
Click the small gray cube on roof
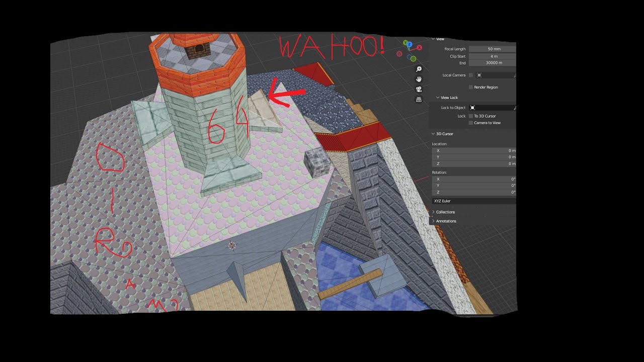(x=317, y=163)
